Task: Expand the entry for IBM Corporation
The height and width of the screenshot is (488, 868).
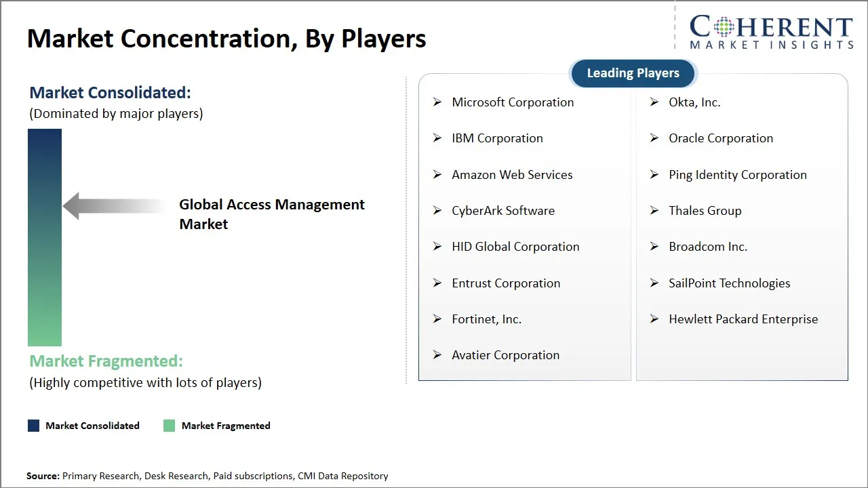Action: 497,138
